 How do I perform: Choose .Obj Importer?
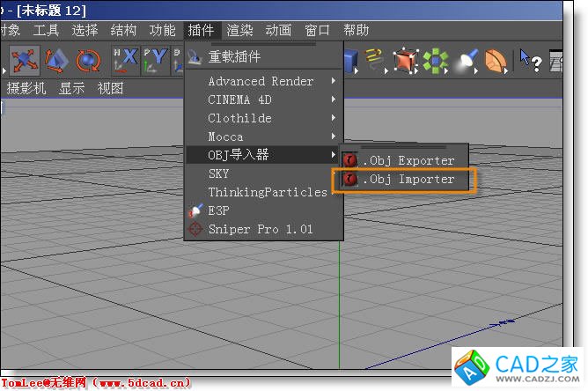coord(404,179)
